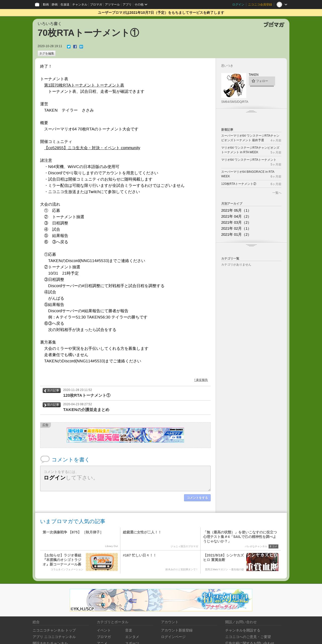
Task: Click footer ログインページ link
Action: 173,637
